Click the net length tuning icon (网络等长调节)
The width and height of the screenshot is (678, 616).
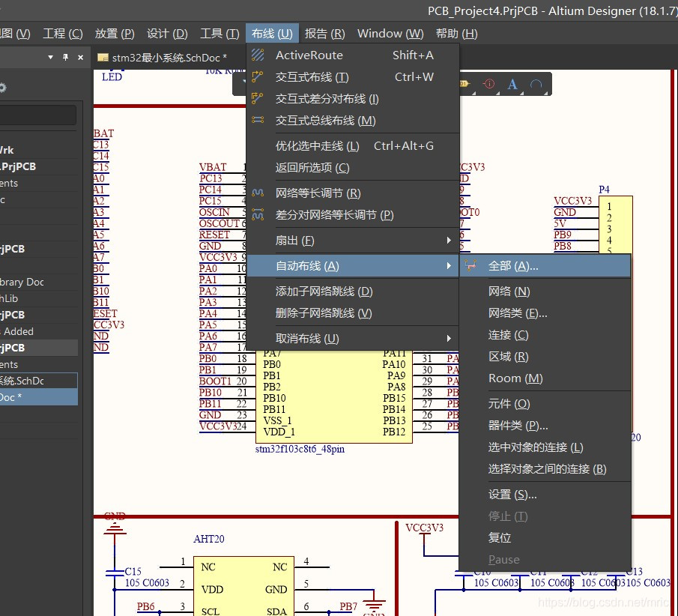pos(258,193)
